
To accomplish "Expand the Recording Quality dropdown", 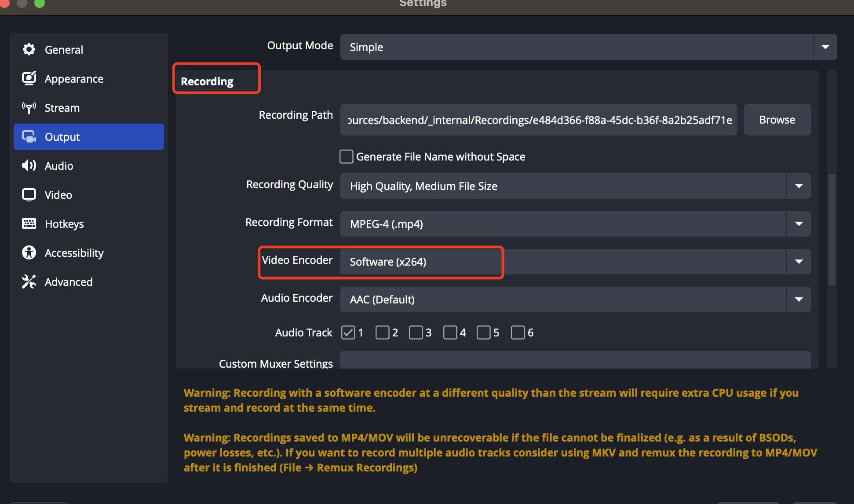I will (x=575, y=186).
